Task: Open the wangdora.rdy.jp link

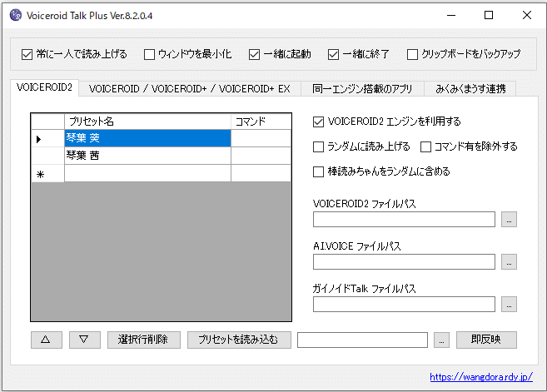Action: click(481, 377)
